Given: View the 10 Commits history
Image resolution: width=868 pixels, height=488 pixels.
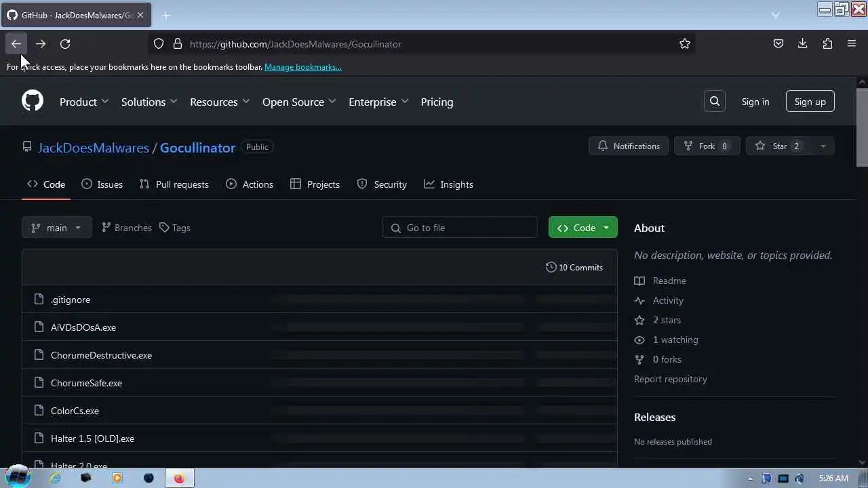Looking at the screenshot, I should pyautogui.click(x=574, y=268).
